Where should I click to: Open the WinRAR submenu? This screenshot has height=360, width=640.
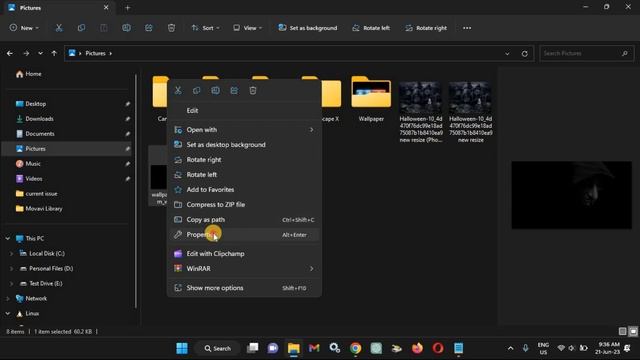point(244,269)
